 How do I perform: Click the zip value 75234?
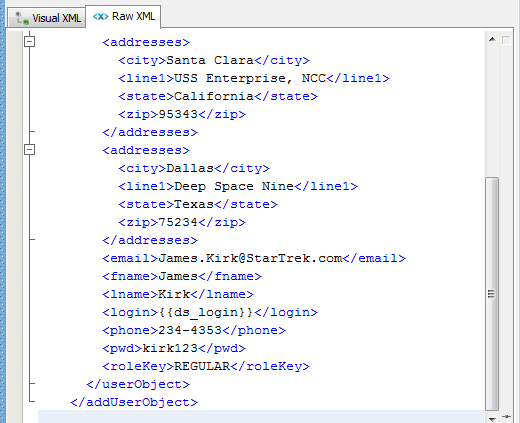coord(178,222)
